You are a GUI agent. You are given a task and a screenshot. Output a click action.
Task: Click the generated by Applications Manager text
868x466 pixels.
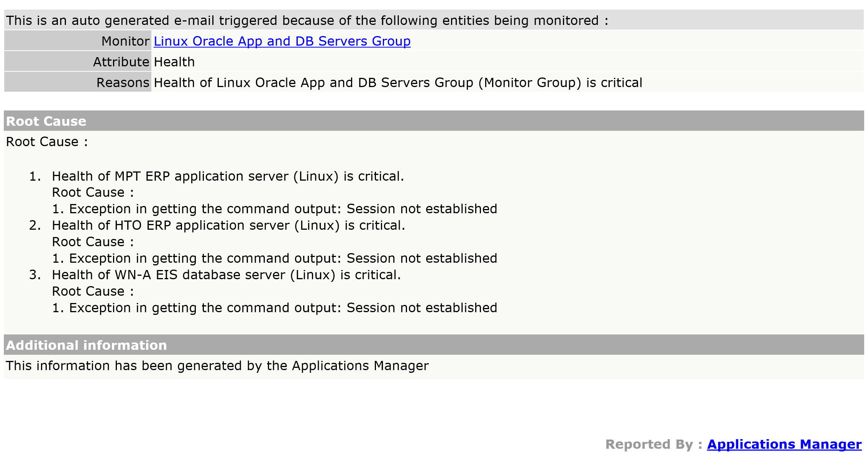[x=217, y=366]
